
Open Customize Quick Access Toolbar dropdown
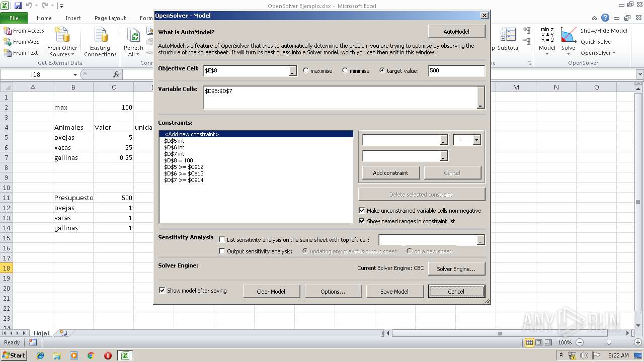click(x=61, y=6)
